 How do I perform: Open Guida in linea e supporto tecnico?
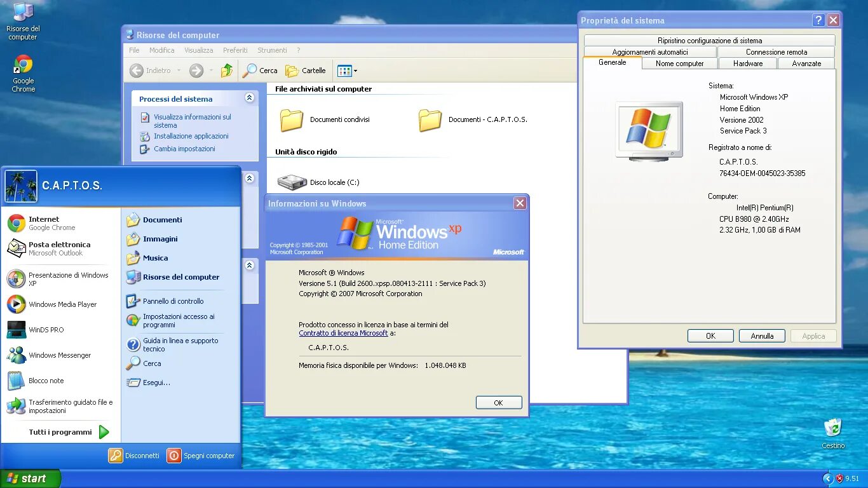click(175, 344)
